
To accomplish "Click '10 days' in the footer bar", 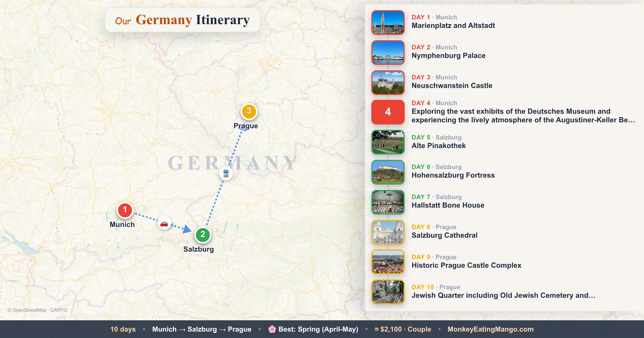I will tap(123, 329).
